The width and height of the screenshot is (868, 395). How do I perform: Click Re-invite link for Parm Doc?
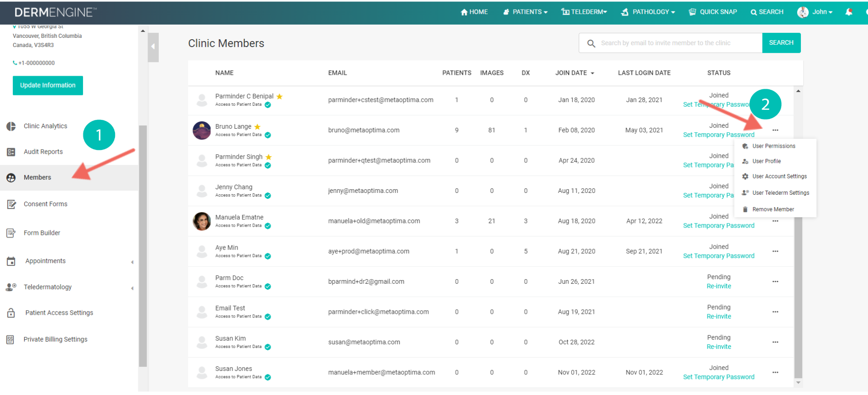[719, 286]
